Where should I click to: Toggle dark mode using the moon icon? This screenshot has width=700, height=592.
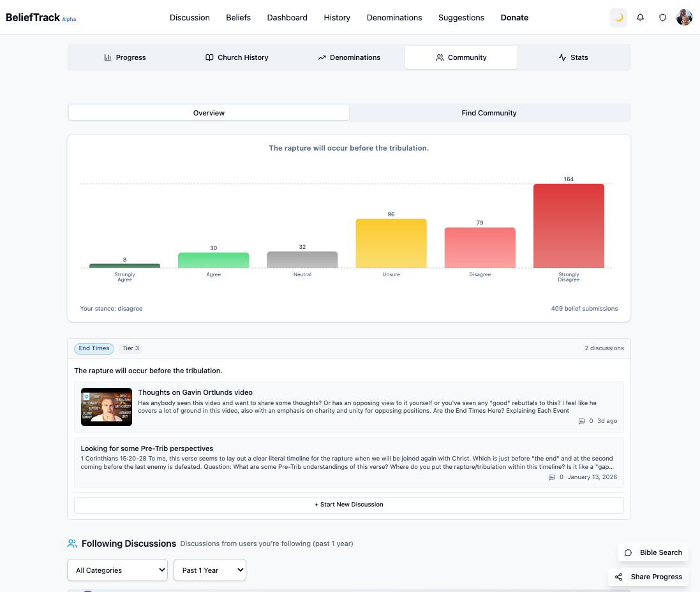coord(618,17)
